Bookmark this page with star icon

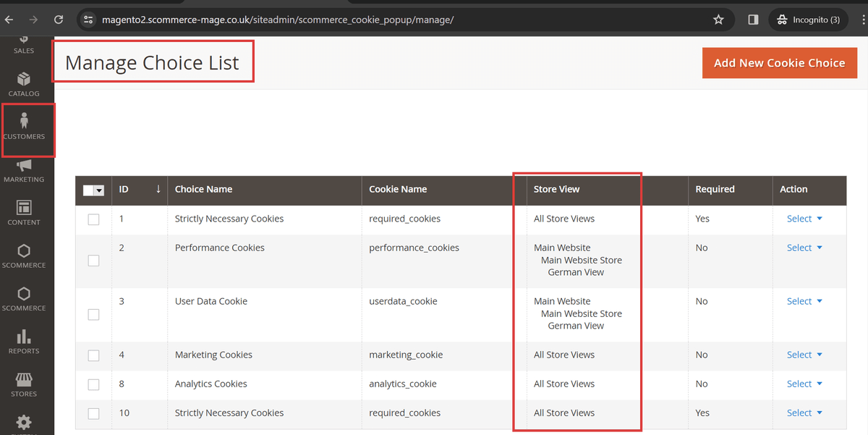click(718, 20)
